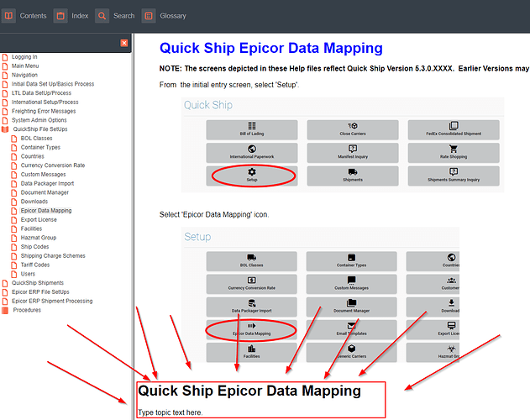
Task: Open the Logging In topic
Action: (x=24, y=57)
